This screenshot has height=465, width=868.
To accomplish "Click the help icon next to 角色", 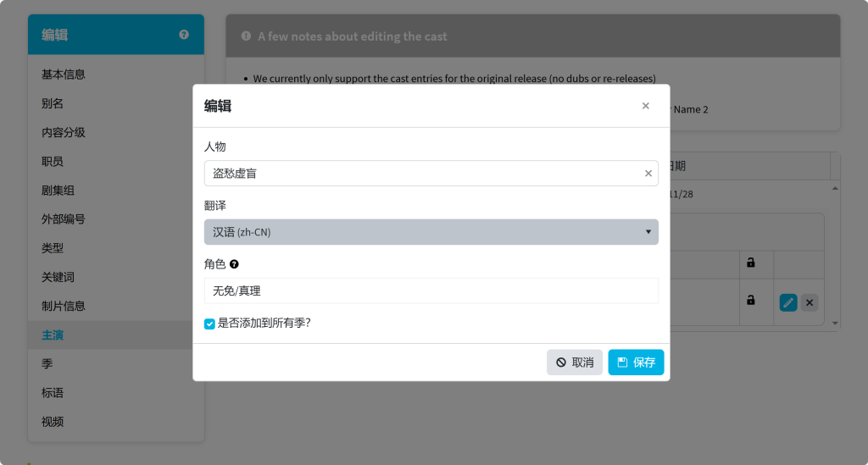I will coord(234,264).
